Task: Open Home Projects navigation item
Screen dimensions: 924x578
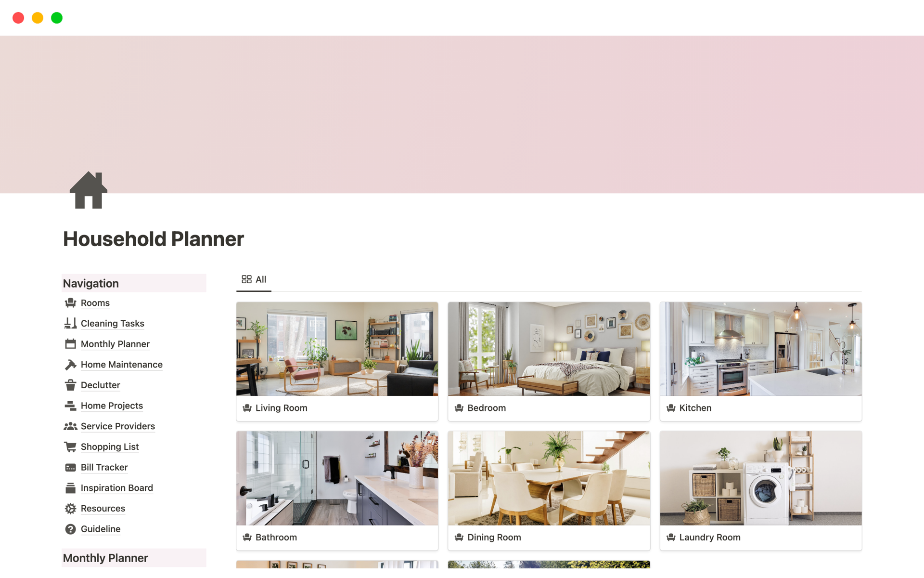Action: [111, 405]
